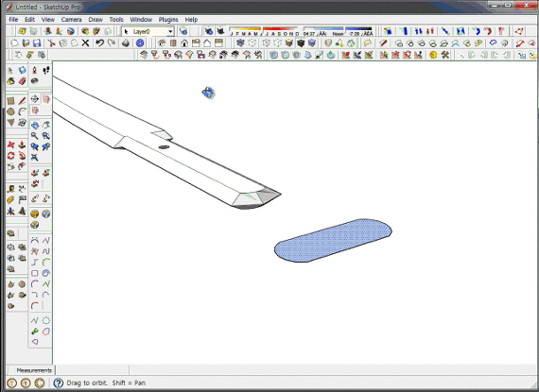Click the Redo arrow icon
Screen dimensions: 539x392
112,43
